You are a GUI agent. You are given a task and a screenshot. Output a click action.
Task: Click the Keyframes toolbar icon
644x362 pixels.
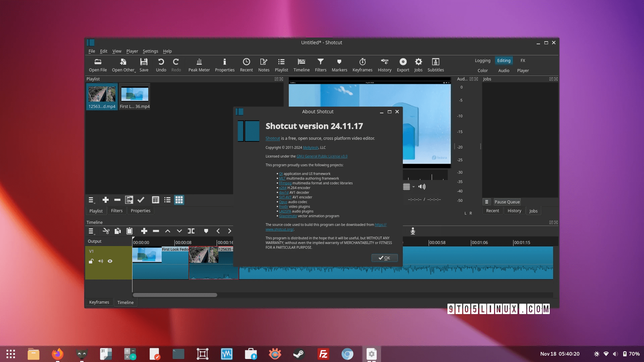coord(362,65)
